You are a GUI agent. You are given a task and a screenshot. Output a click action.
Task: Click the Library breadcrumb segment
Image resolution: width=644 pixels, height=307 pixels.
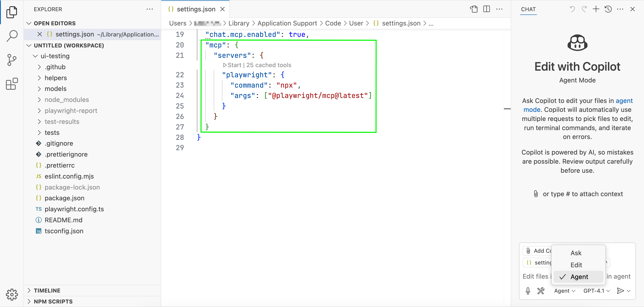(x=239, y=23)
